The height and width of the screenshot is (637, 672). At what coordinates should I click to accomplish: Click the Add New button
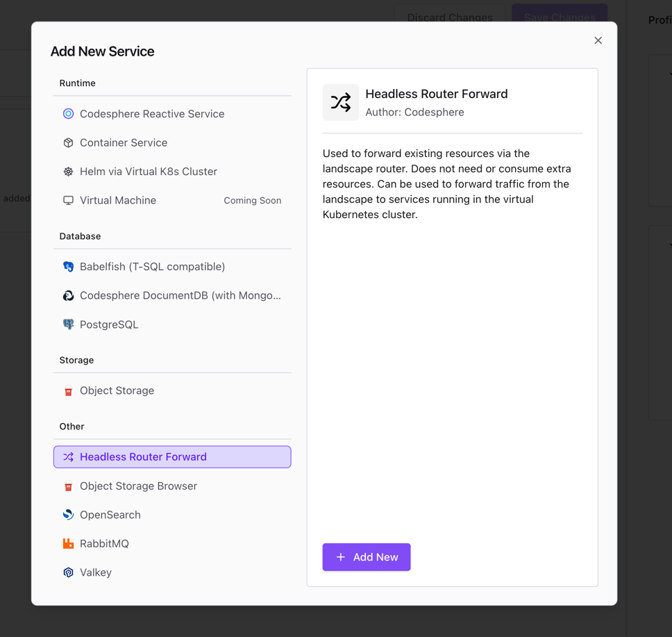pos(367,557)
